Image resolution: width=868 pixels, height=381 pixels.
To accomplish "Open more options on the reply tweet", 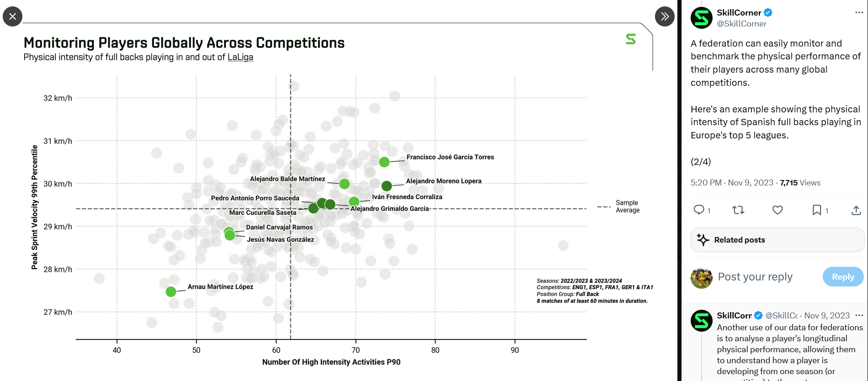I will [859, 315].
